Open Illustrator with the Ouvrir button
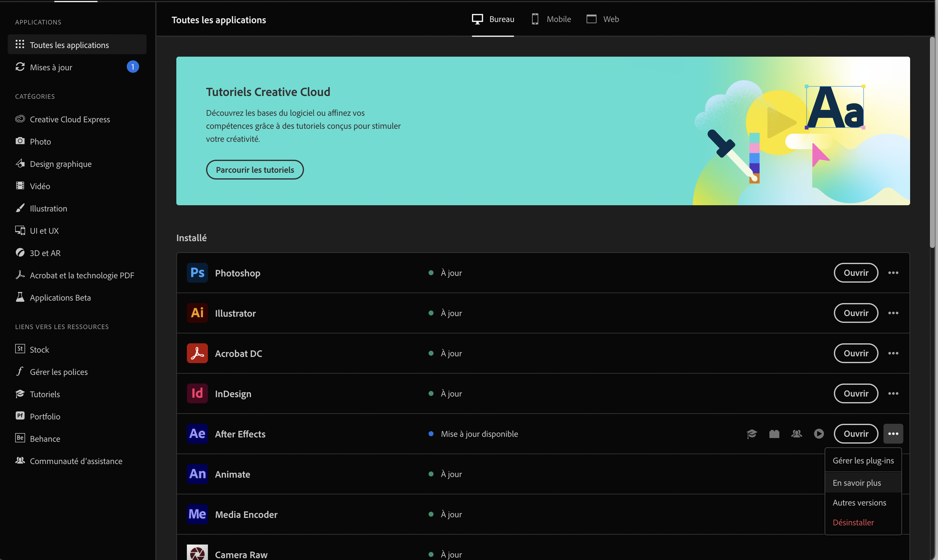Viewport: 938px width, 560px height. pyautogui.click(x=856, y=313)
